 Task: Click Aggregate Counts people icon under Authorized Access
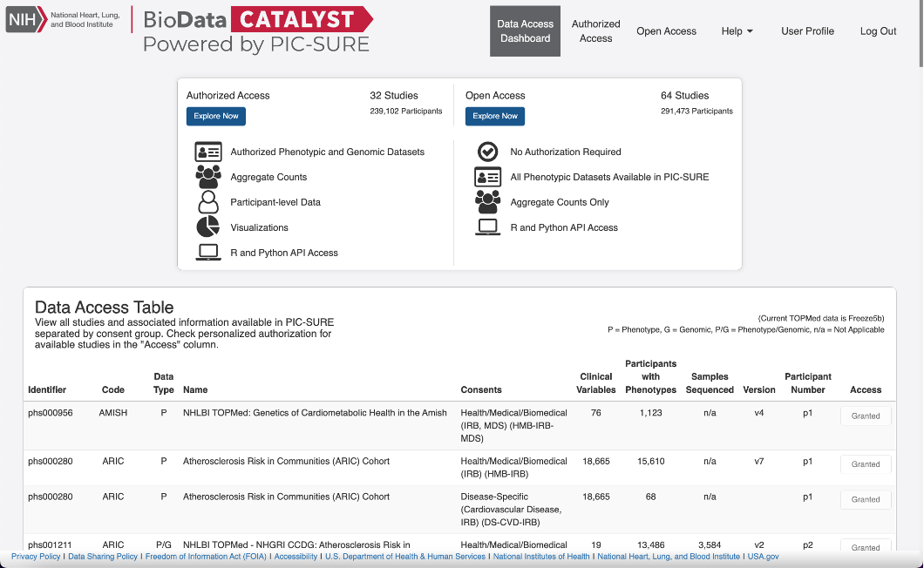tap(207, 177)
